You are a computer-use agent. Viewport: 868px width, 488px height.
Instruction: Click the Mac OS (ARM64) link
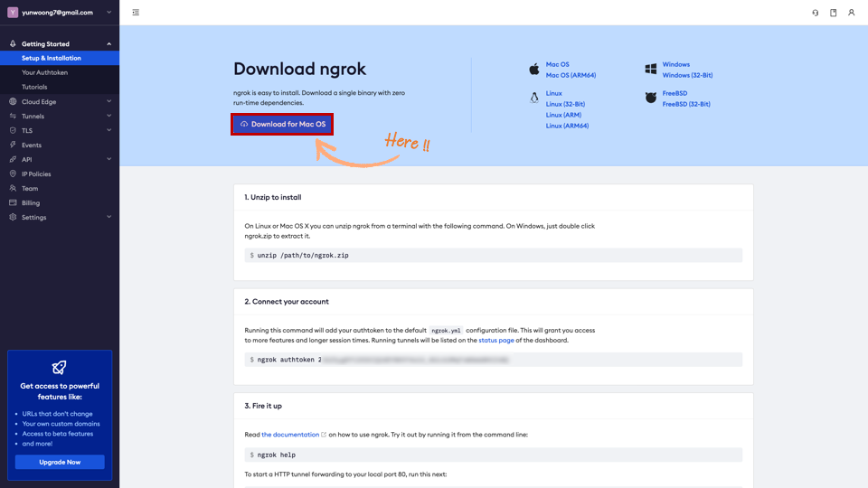click(571, 75)
